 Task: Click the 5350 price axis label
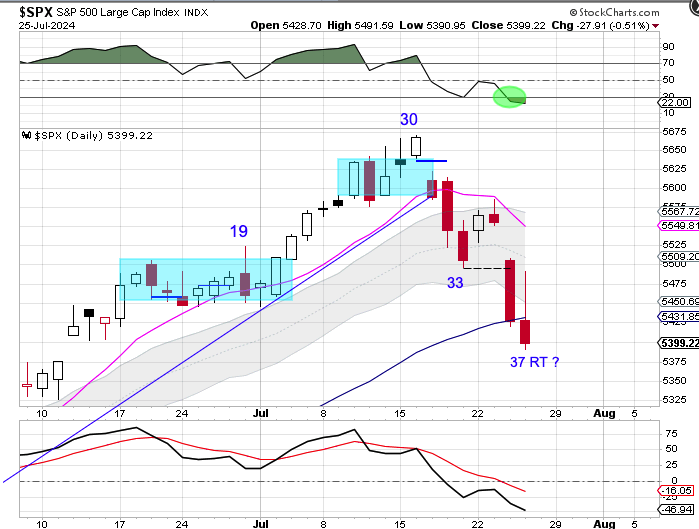coord(674,381)
